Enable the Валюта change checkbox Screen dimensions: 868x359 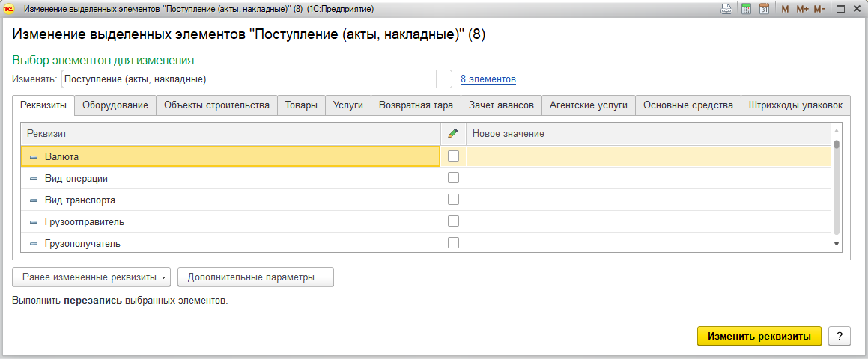click(x=453, y=156)
